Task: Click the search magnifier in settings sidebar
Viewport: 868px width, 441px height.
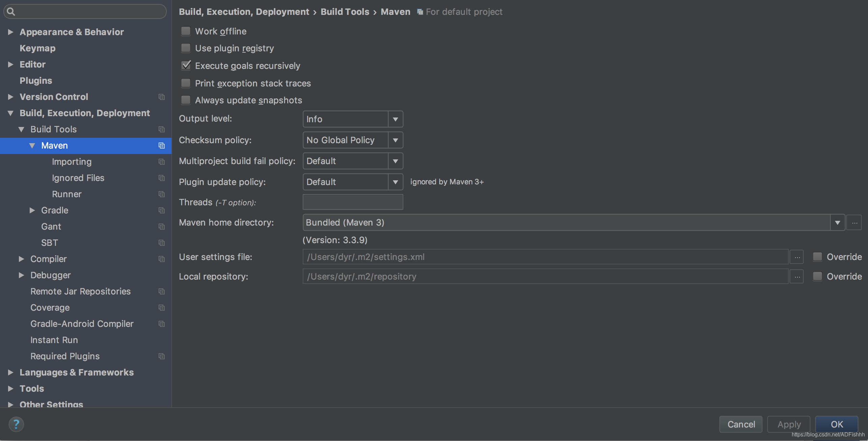Action: point(11,11)
